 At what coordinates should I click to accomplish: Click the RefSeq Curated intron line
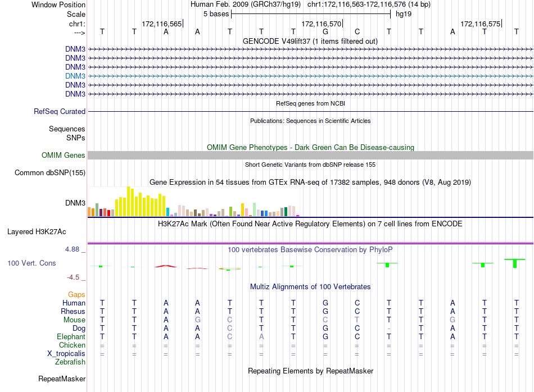[311, 111]
